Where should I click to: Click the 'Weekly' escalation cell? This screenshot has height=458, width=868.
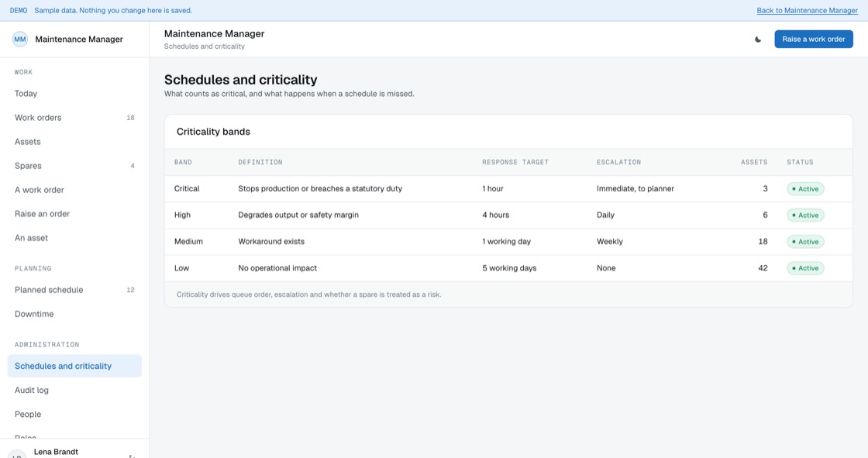[x=609, y=242]
